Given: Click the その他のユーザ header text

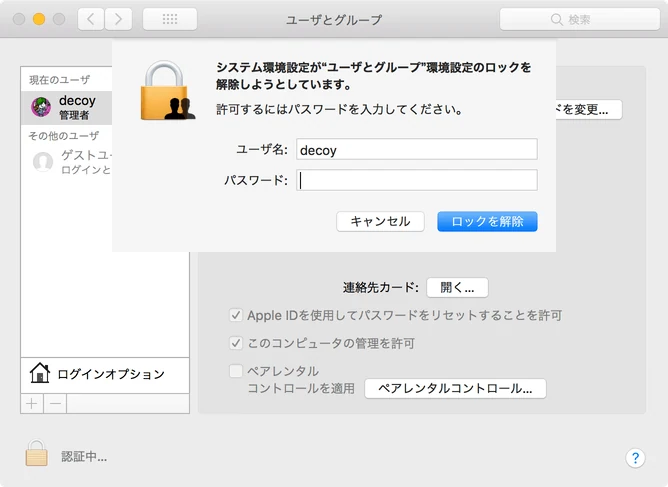Looking at the screenshot, I should point(63,135).
